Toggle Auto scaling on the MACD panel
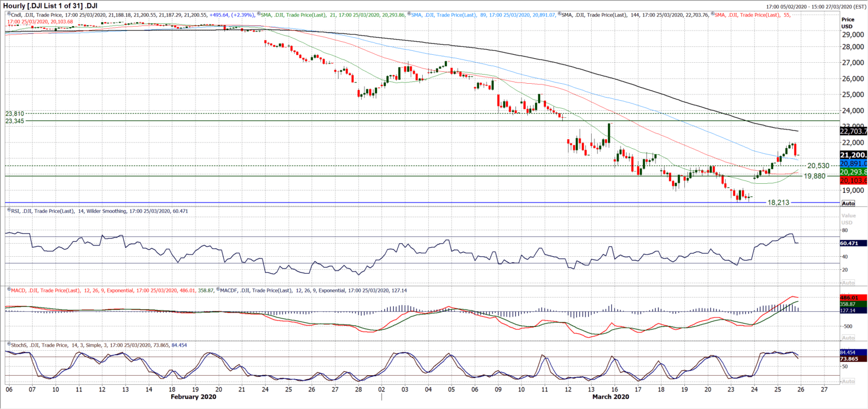Viewport: 868px width, 409px height. (848, 337)
